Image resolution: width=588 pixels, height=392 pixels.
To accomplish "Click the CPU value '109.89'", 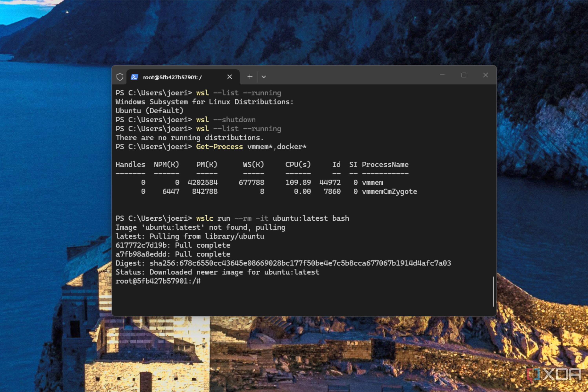I will click(x=298, y=183).
